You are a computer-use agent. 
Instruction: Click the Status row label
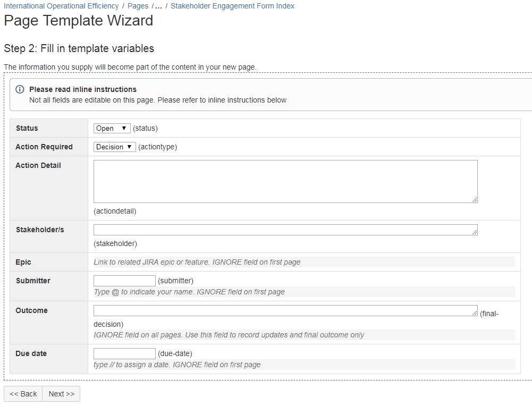point(27,128)
